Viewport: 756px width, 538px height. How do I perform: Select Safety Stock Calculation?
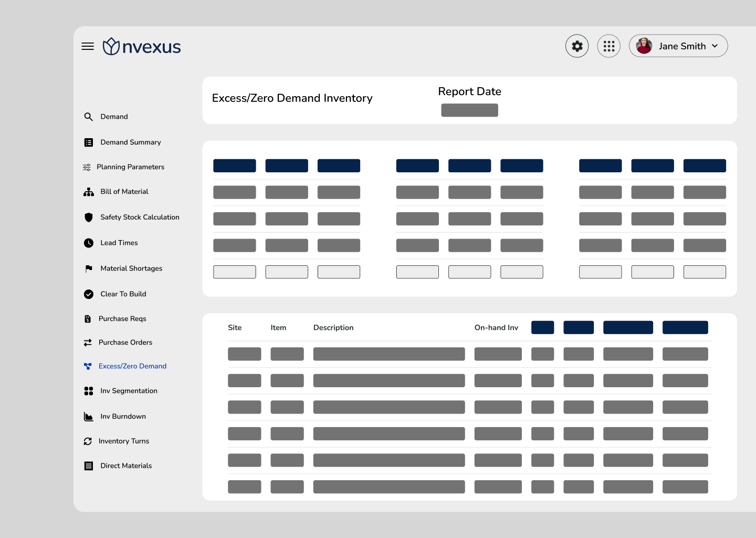140,218
